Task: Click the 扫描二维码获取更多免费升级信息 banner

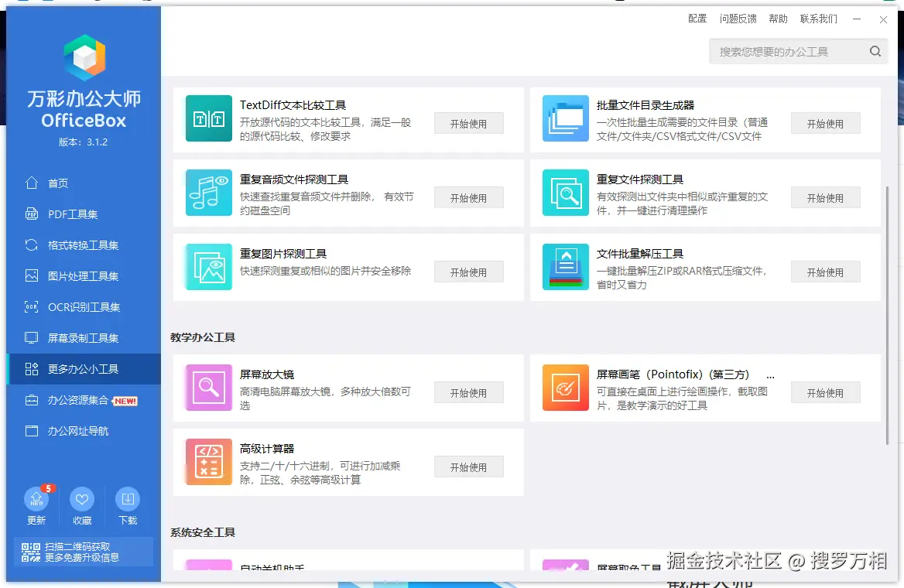Action: click(x=84, y=552)
